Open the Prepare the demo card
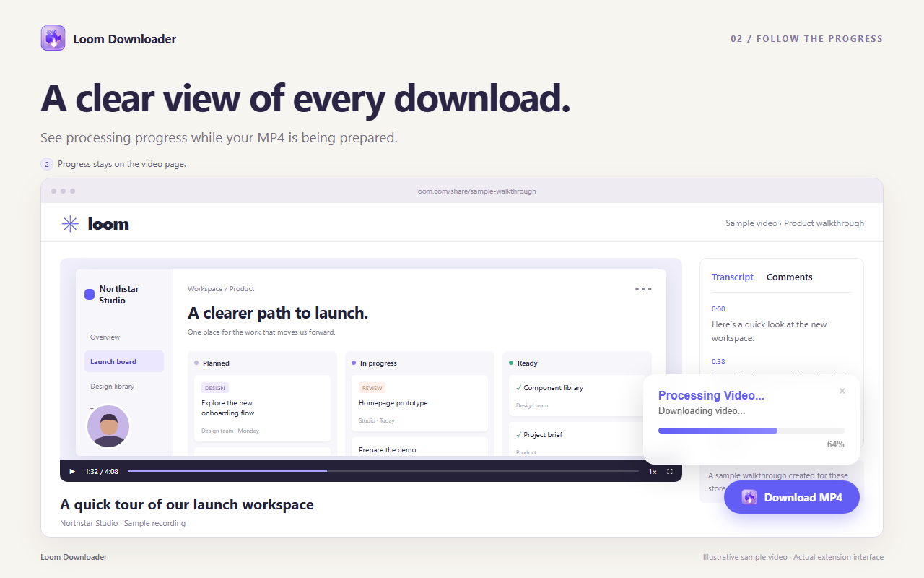The image size is (924, 578). click(x=419, y=447)
